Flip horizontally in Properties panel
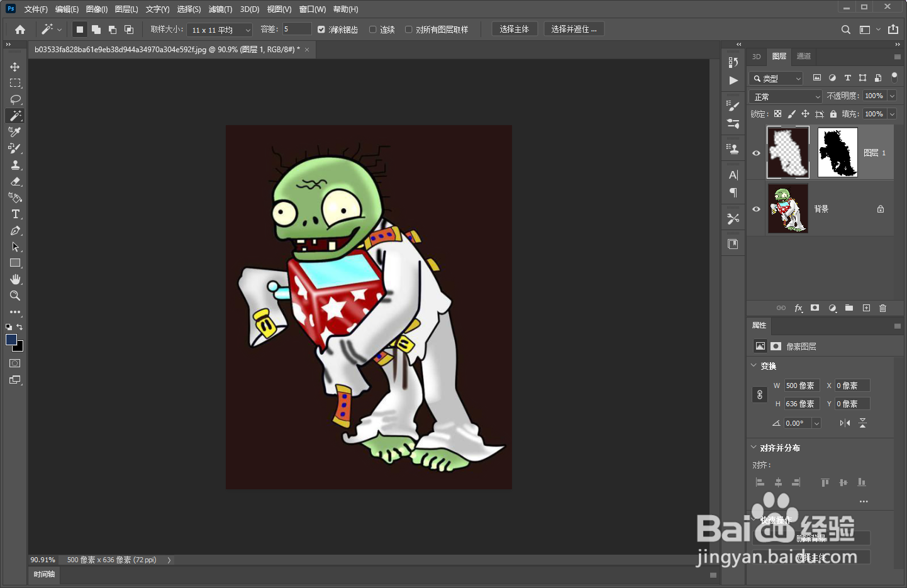The width and height of the screenshot is (907, 588). click(845, 423)
